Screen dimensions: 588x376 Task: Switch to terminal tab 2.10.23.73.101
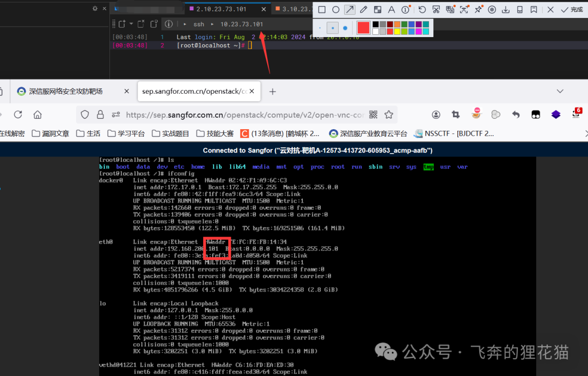coord(221,9)
